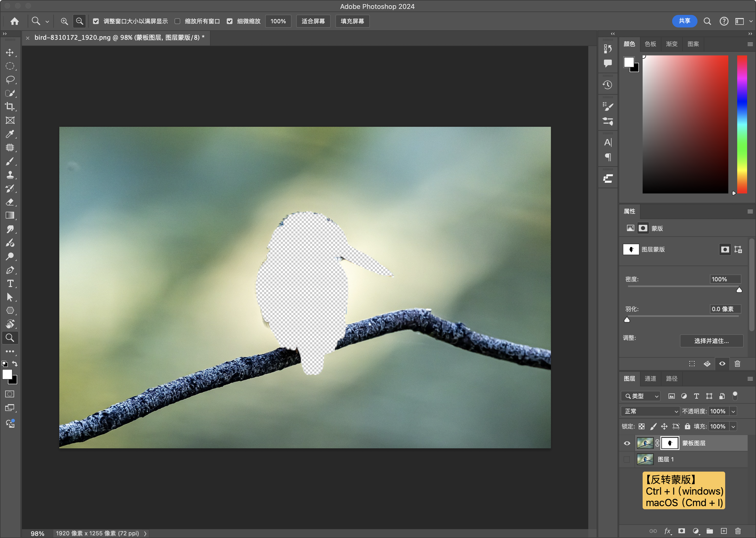Expand the workspace switcher dropdown
This screenshot has width=756, height=538.
click(x=751, y=21)
